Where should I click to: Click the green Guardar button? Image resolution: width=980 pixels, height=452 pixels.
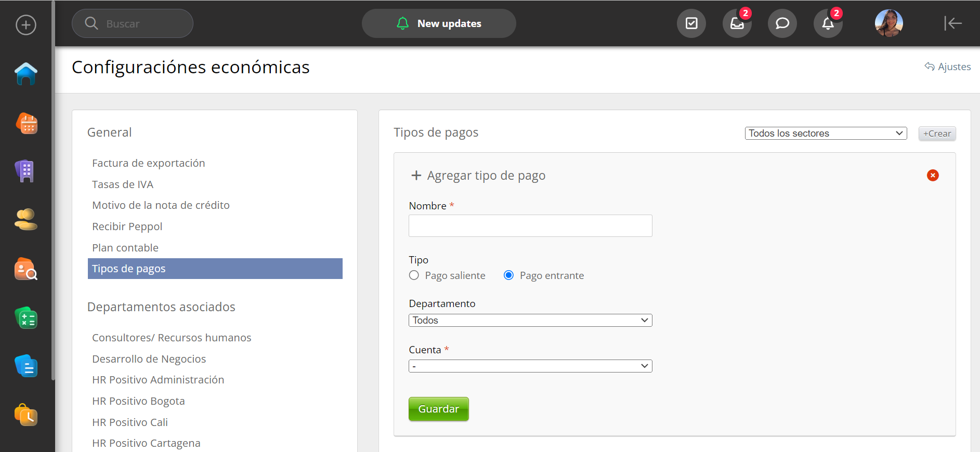coord(438,409)
